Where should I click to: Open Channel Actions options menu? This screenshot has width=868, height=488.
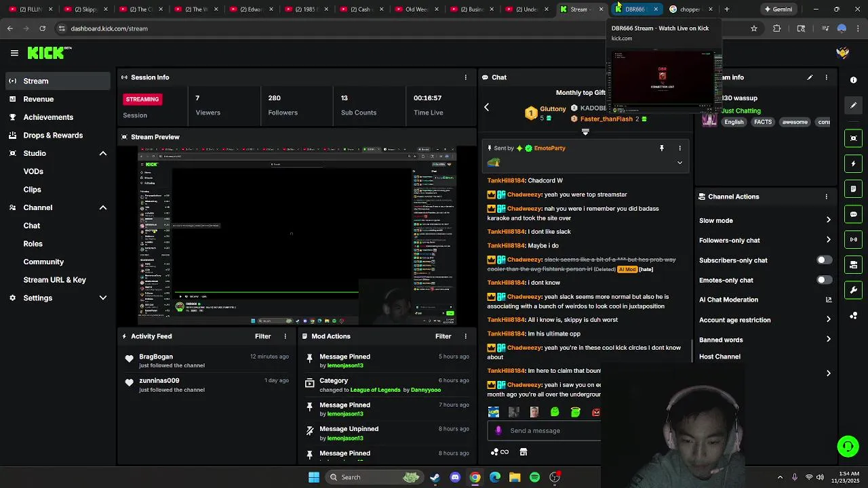[826, 197]
